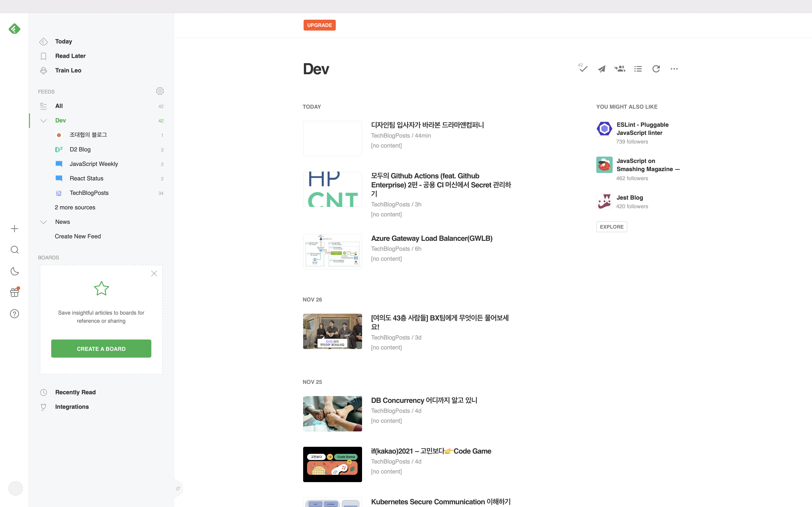Open the three-dots more options menu

coord(674,69)
